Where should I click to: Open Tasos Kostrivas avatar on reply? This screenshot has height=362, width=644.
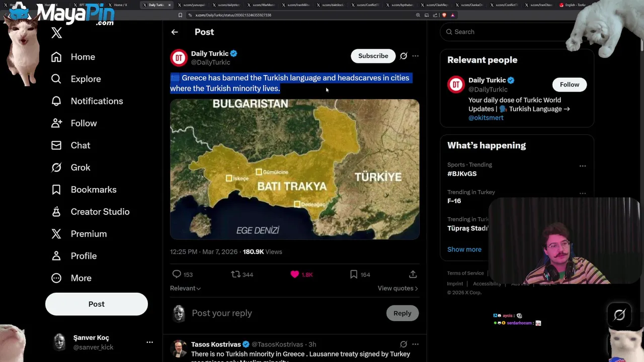179,348
